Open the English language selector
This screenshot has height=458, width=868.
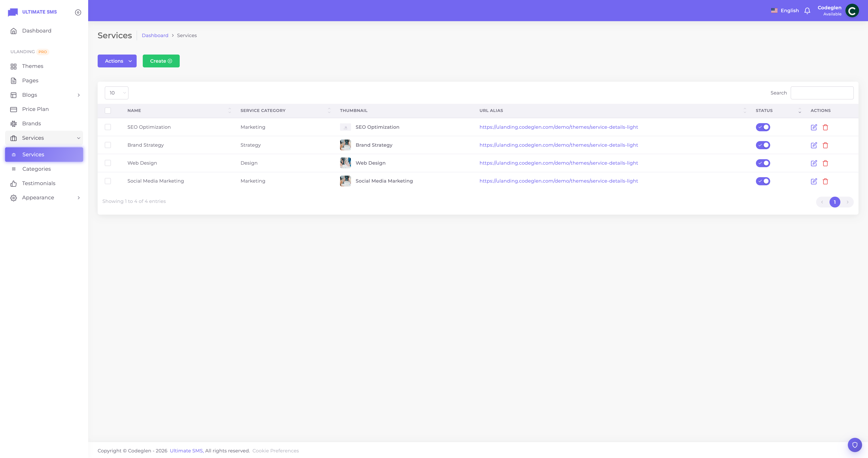785,11
